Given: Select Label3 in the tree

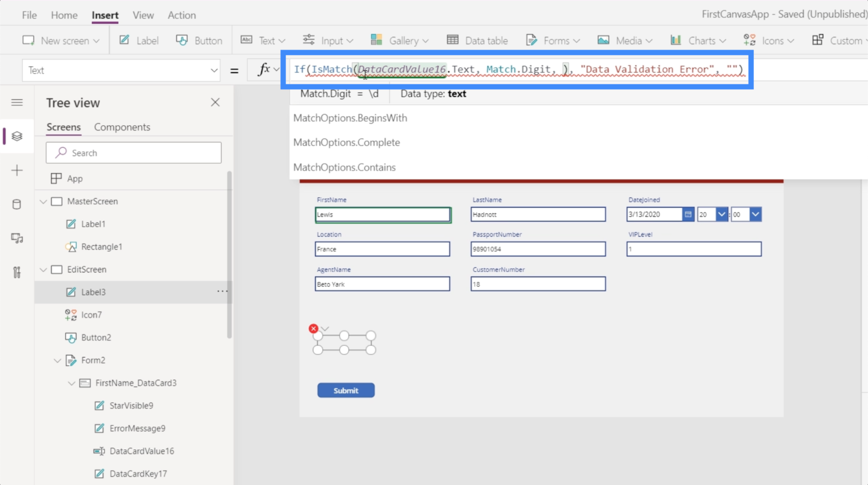Looking at the screenshot, I should [94, 292].
